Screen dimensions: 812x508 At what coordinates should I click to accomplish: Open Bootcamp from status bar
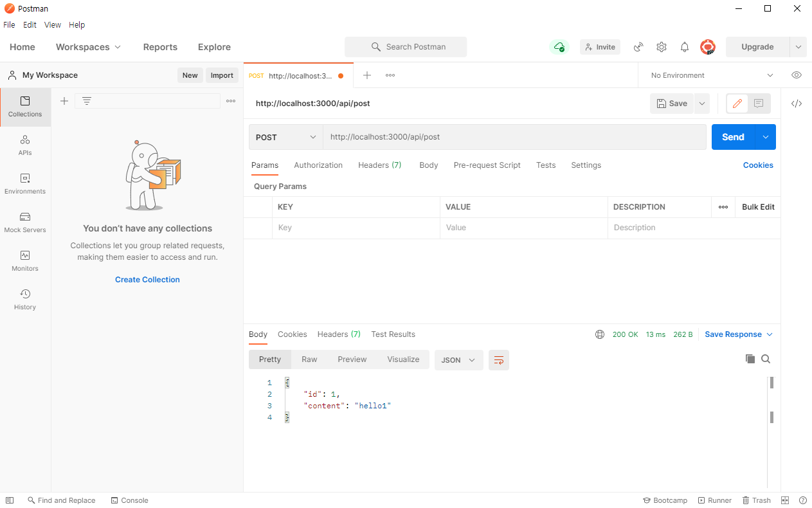pos(665,500)
